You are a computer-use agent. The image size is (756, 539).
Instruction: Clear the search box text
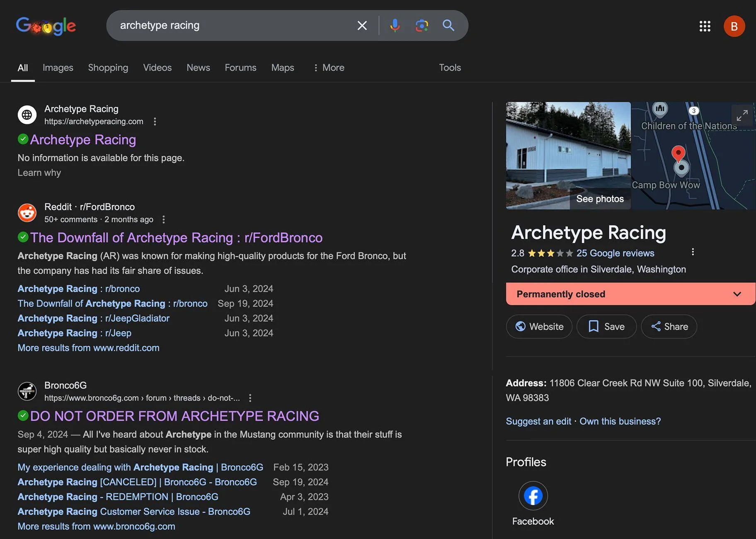point(362,26)
